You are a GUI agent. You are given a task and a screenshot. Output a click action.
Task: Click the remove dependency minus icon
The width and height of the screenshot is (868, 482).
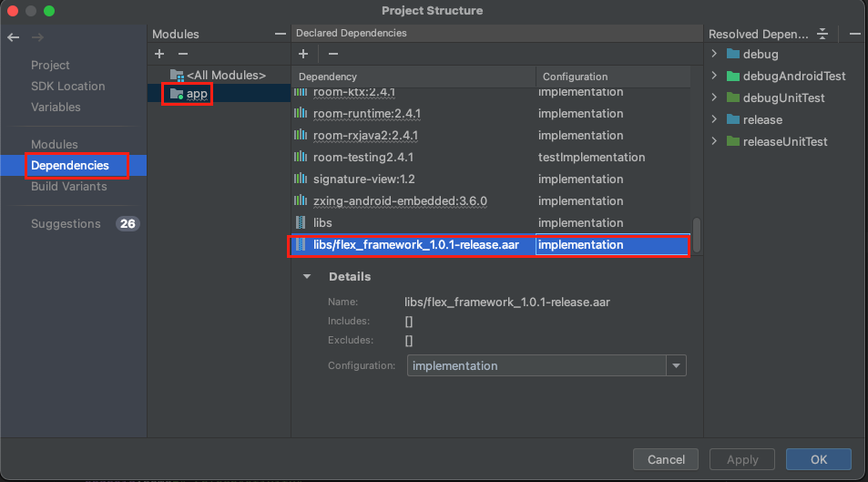[x=333, y=55]
